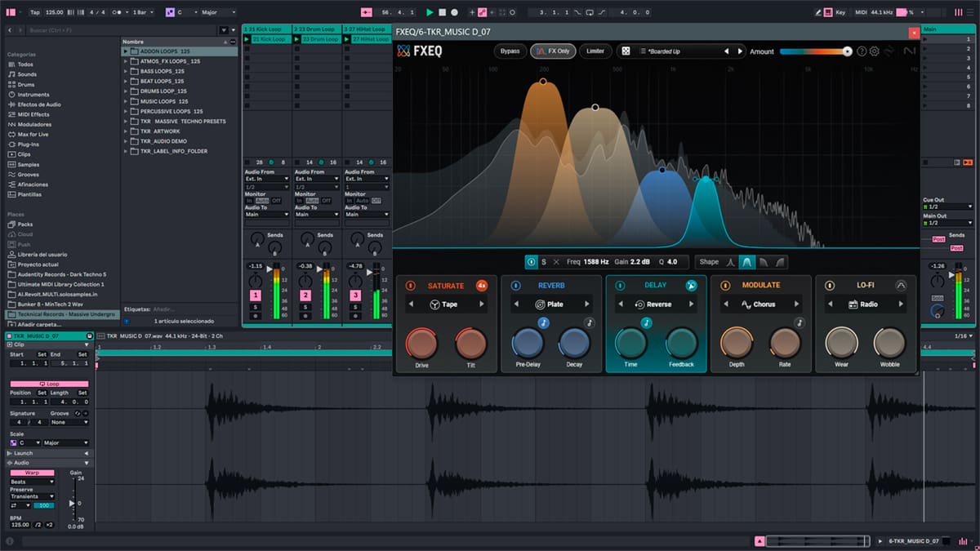980x551 pixels.
Task: Stop playback with the transport Stop button
Action: 442,12
